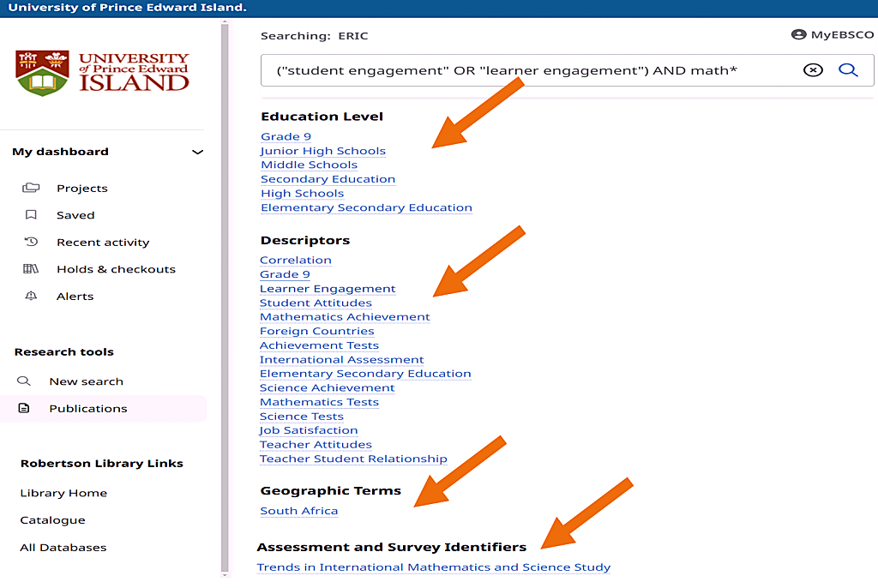Open the All Databases link
Screen dimensions: 878x588
[x=63, y=548]
